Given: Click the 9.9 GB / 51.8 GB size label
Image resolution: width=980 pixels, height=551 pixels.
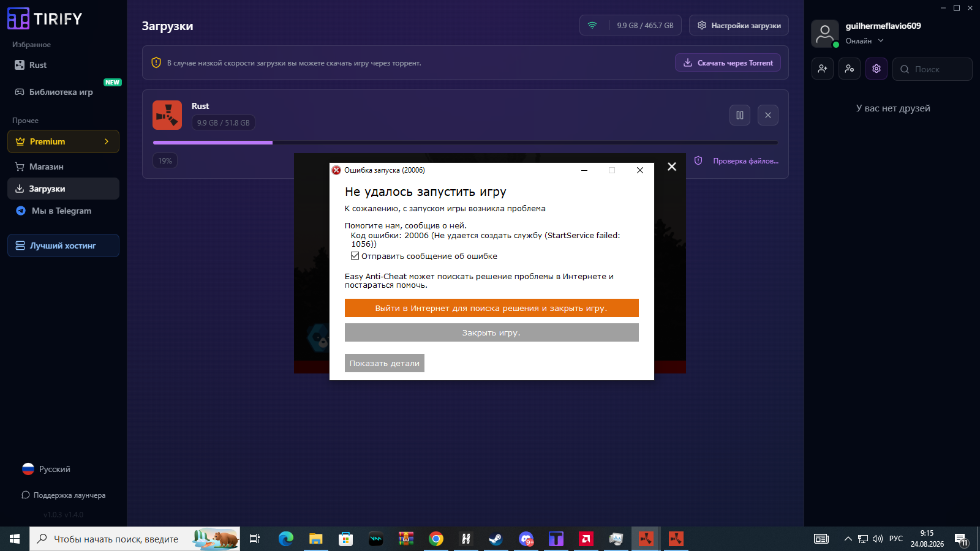Looking at the screenshot, I should [224, 122].
